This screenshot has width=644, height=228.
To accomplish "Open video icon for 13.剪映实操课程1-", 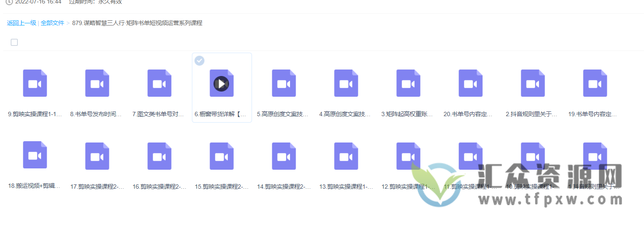I will point(346,155).
